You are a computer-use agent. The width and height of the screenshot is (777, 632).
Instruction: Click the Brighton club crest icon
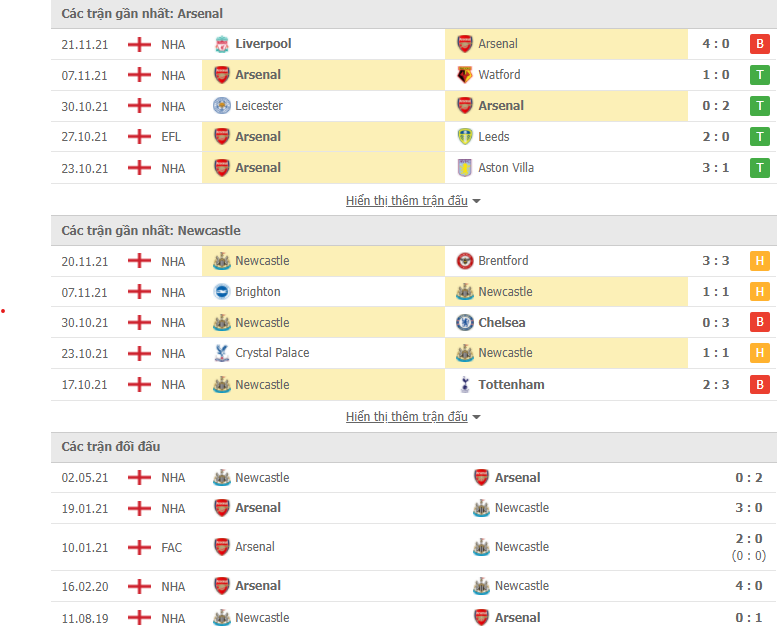click(x=222, y=291)
